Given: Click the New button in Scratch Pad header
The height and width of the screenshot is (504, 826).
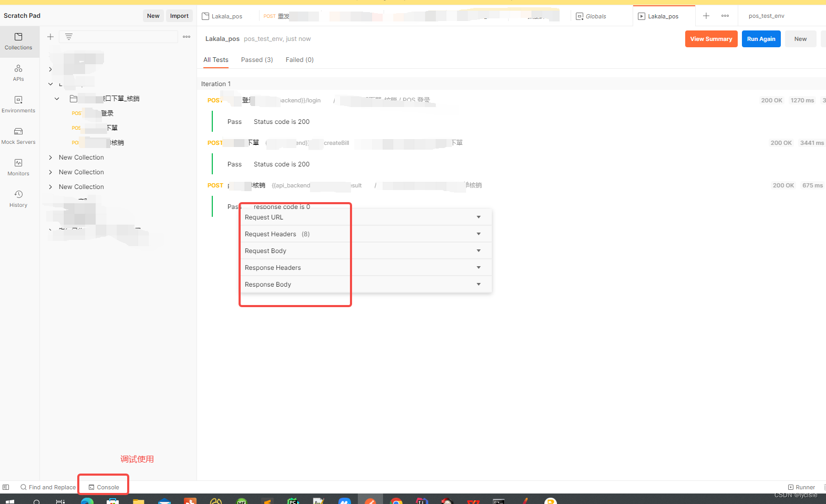Looking at the screenshot, I should coord(153,16).
